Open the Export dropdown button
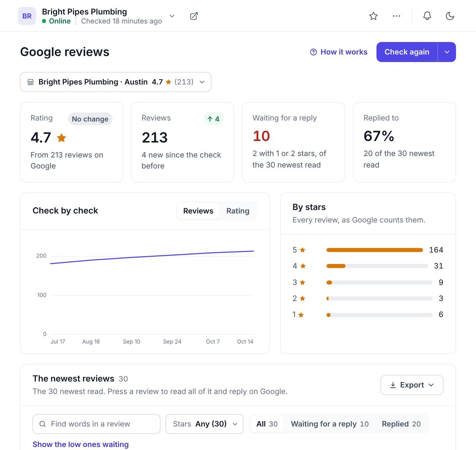The image size is (476, 450). [x=412, y=385]
